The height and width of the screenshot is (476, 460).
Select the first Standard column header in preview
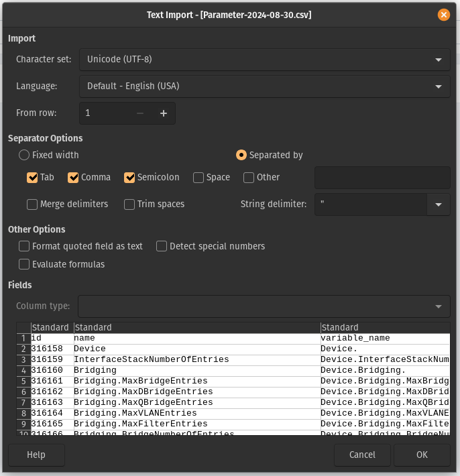51,328
